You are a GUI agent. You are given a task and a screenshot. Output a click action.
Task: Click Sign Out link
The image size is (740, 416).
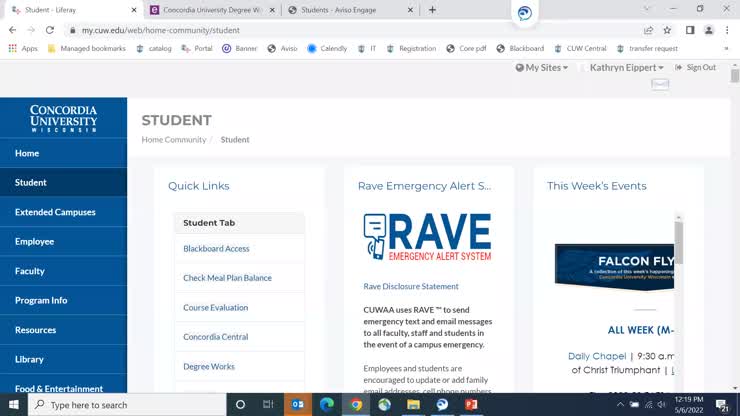coord(696,68)
